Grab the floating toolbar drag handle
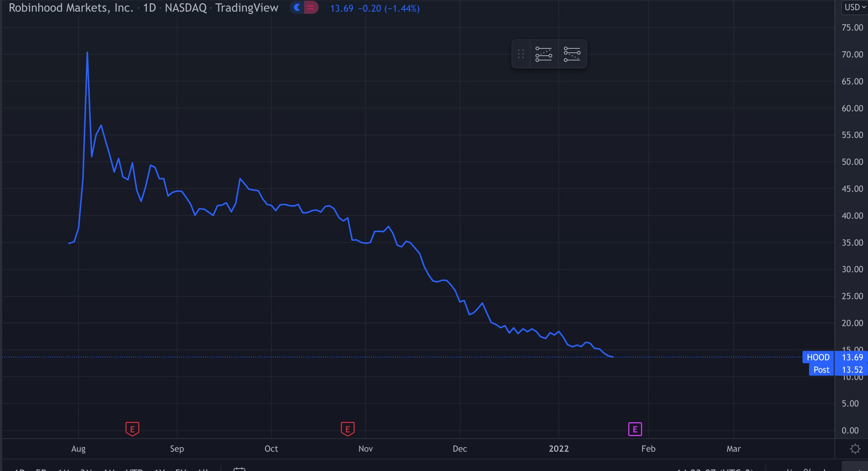 (521, 54)
